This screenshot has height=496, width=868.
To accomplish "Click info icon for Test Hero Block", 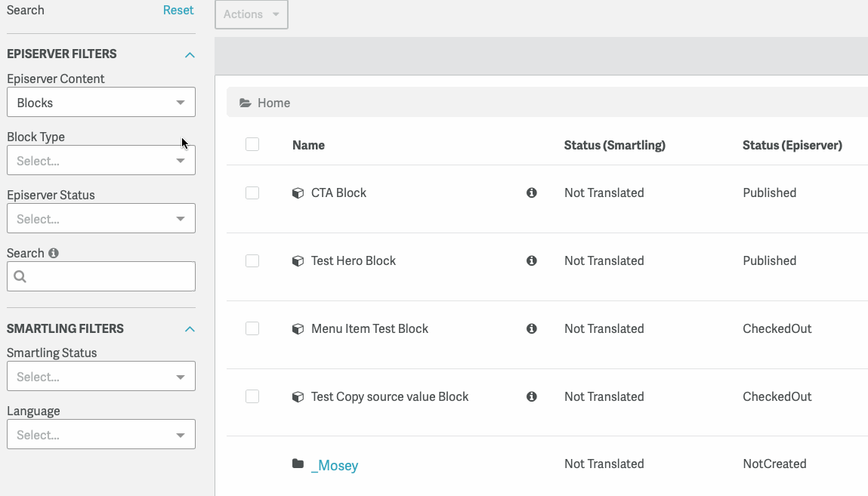I will coord(532,261).
